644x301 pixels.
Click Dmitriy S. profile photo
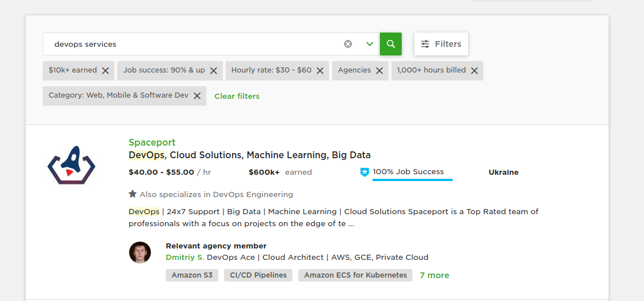coord(140,252)
